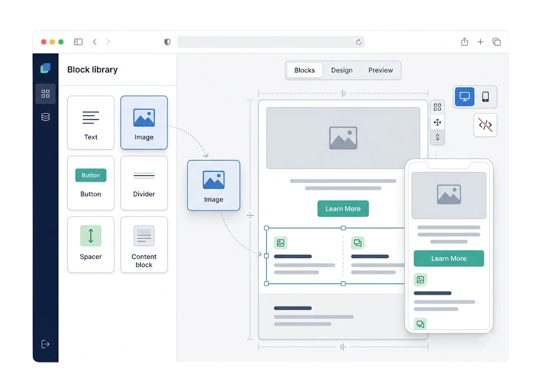Click the logout icon at sidebar bottom

[46, 344]
